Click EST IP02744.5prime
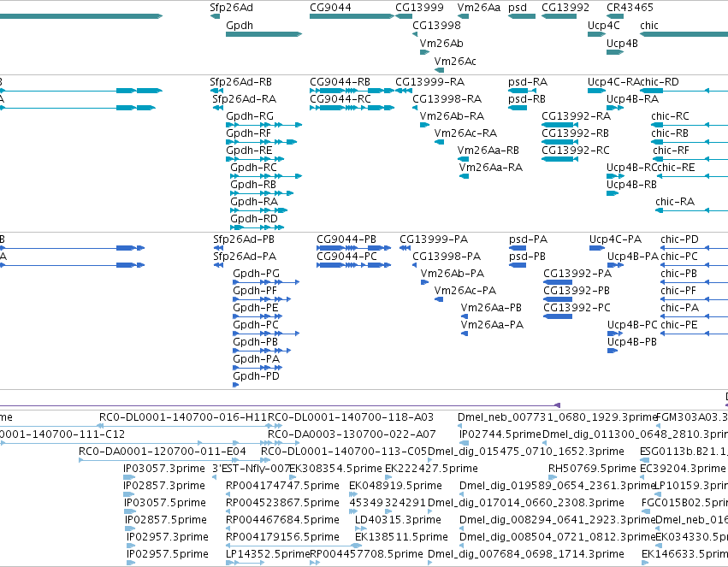The width and height of the screenshot is (728, 567). [500, 434]
